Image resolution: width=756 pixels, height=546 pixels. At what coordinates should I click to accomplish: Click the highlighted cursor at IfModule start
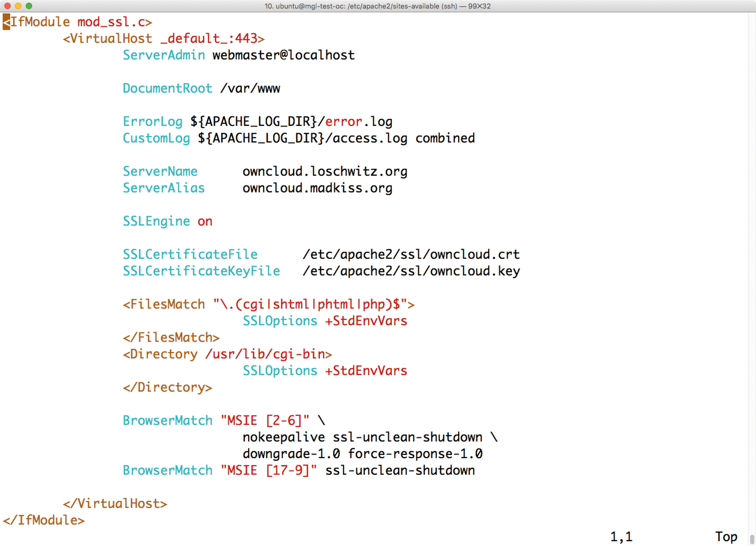coord(6,22)
